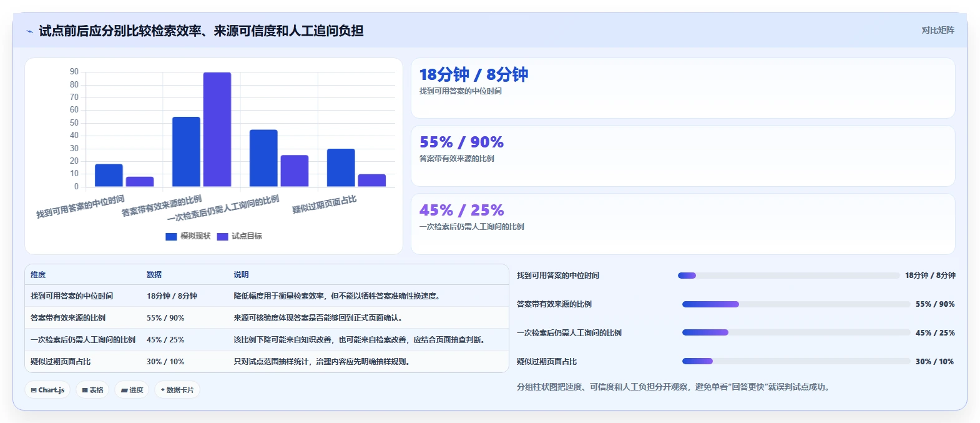Screen dimensions: 980x423
Task: Click the 维度 column header
Action: click(x=38, y=275)
